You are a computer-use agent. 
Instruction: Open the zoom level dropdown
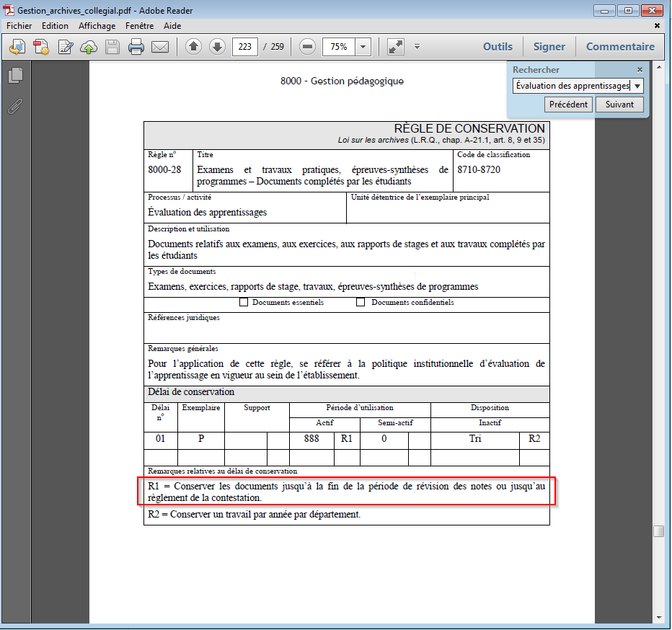pos(363,47)
